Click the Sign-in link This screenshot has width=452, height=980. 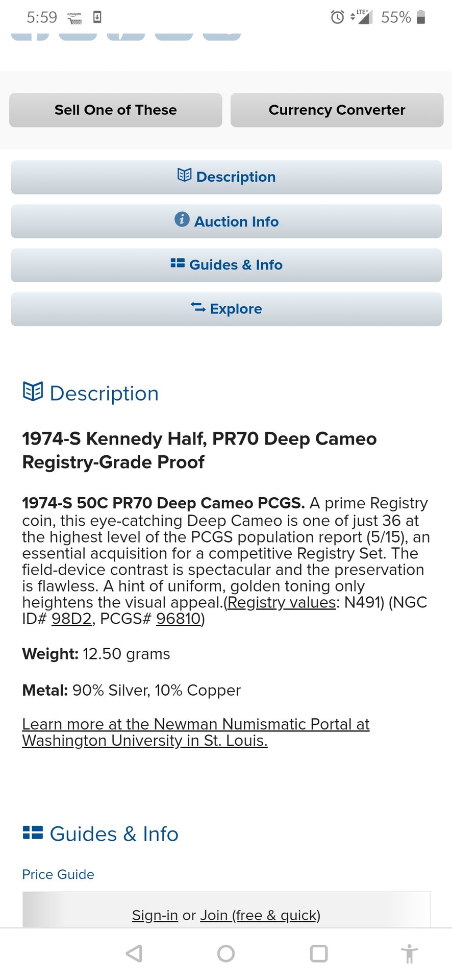click(x=155, y=915)
